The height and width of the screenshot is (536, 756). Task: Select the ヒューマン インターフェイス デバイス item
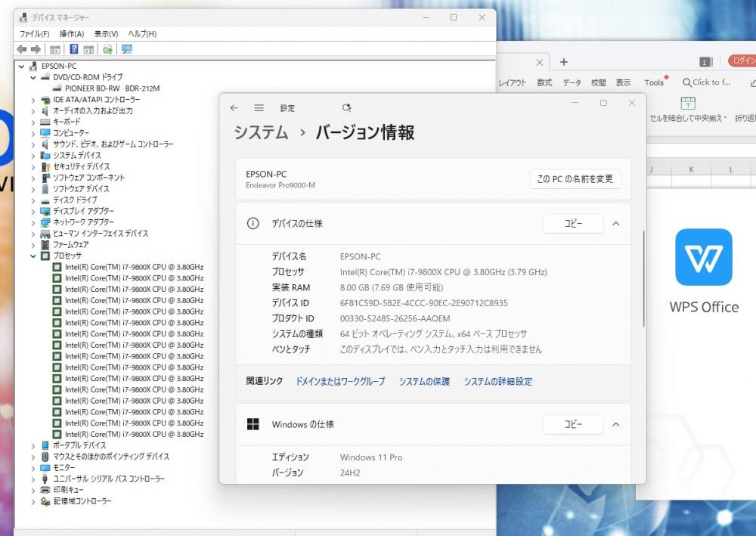point(101,234)
